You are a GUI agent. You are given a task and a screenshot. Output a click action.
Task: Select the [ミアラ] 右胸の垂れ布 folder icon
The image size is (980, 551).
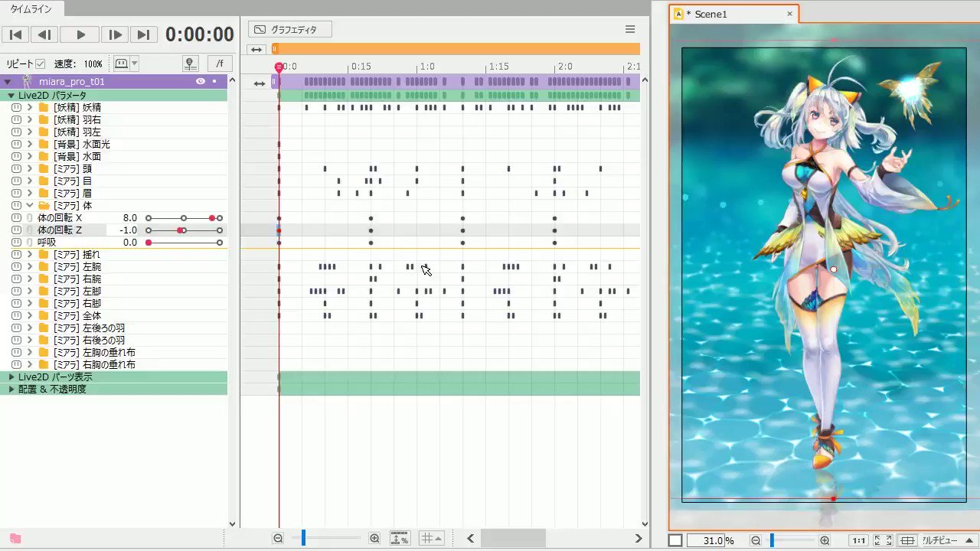[44, 365]
